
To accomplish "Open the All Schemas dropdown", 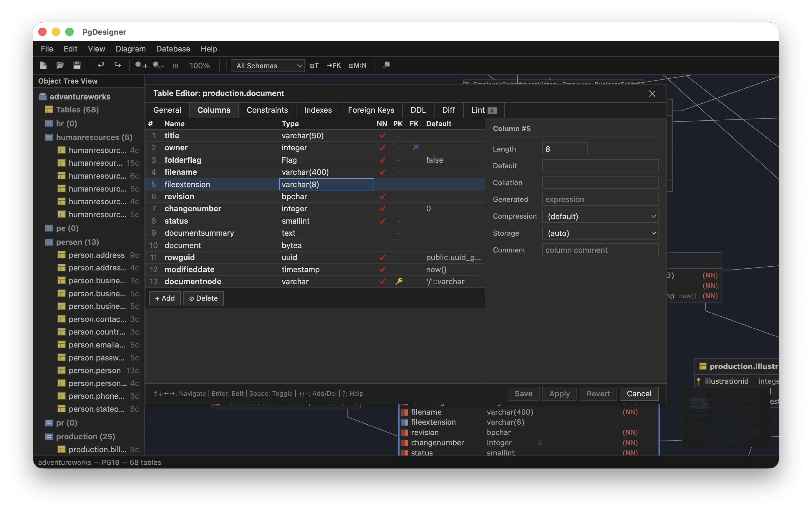I will tap(267, 65).
